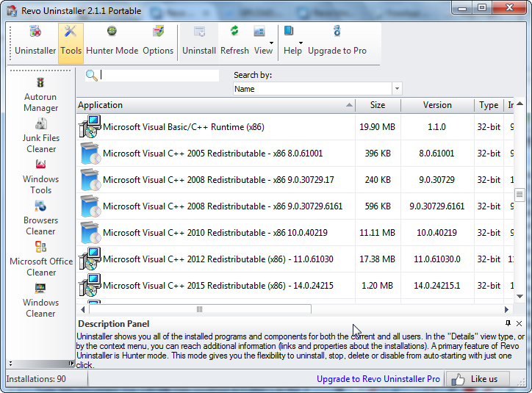Open the Windows Tools sidebar item
532x393 pixels.
[x=40, y=176]
